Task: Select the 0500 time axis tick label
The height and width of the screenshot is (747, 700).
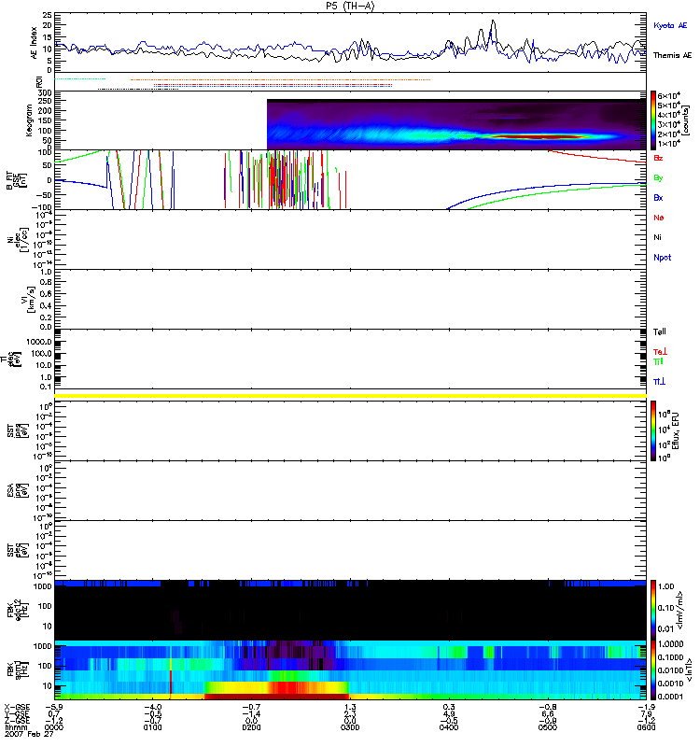Action: [x=546, y=727]
